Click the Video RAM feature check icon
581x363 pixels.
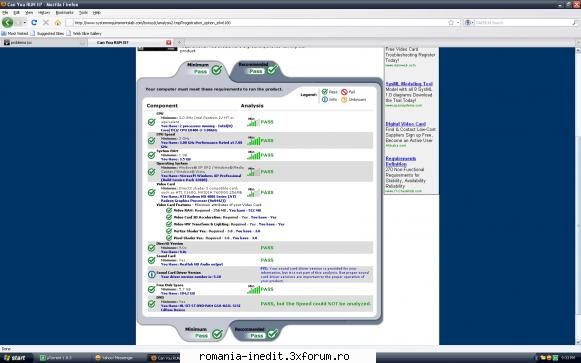[169, 210]
